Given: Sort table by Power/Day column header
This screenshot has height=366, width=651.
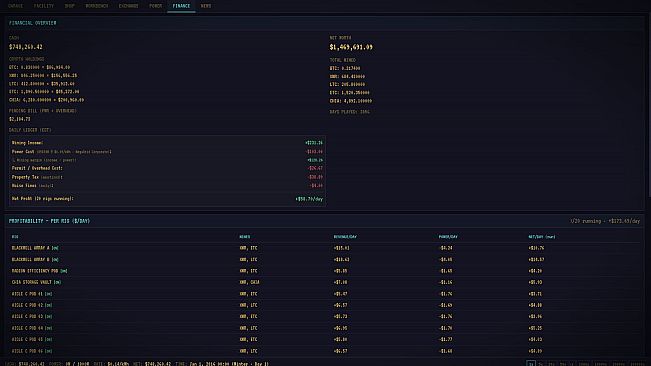Looking at the screenshot, I should click(448, 237).
